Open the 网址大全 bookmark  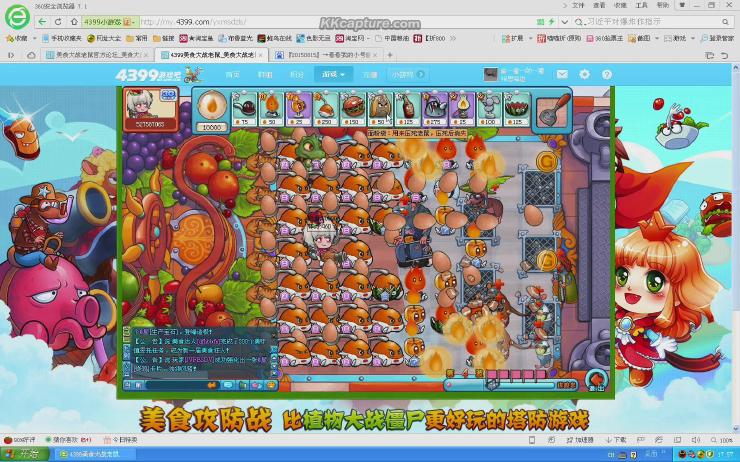click(x=102, y=38)
